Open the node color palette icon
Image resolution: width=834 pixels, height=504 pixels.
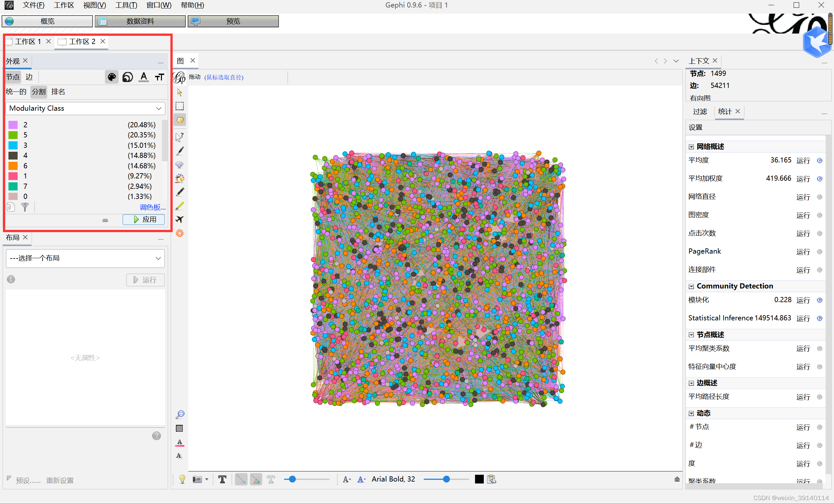coord(112,77)
